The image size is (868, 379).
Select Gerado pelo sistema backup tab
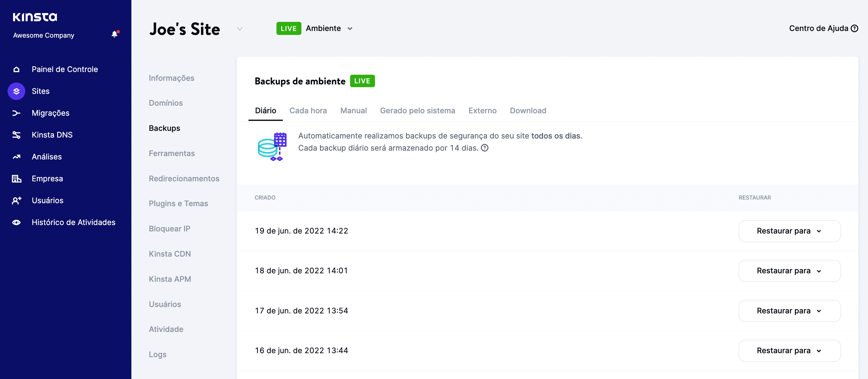tap(417, 109)
